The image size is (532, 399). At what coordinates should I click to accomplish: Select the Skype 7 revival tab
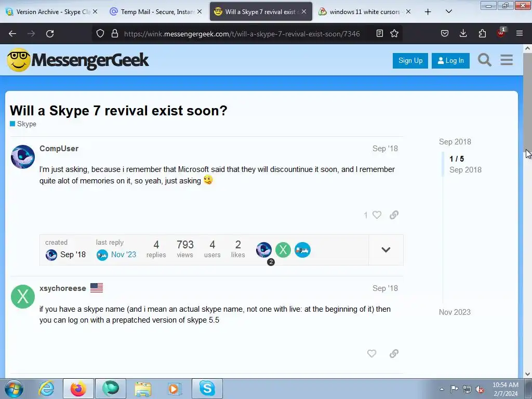coord(260,11)
